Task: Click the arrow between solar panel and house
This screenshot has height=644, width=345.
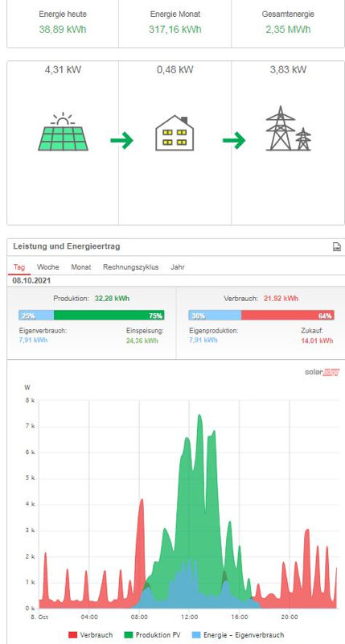Action: pos(122,140)
